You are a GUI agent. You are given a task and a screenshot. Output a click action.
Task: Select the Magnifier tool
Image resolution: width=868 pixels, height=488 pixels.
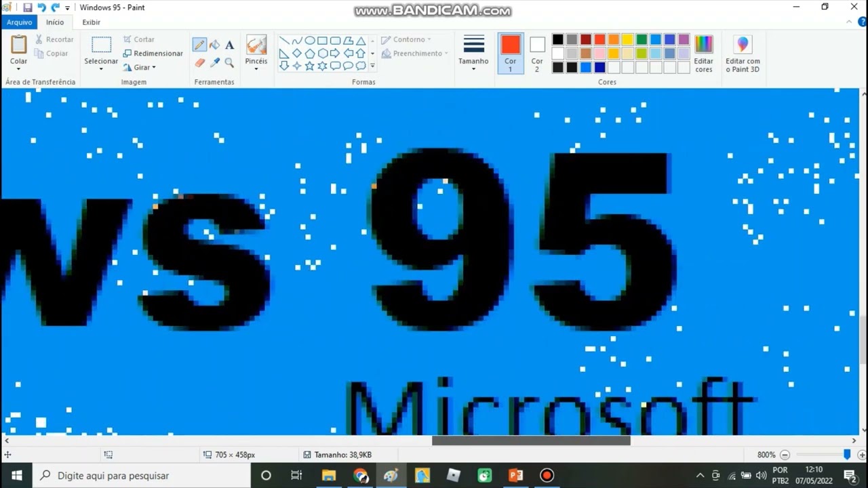click(x=229, y=62)
